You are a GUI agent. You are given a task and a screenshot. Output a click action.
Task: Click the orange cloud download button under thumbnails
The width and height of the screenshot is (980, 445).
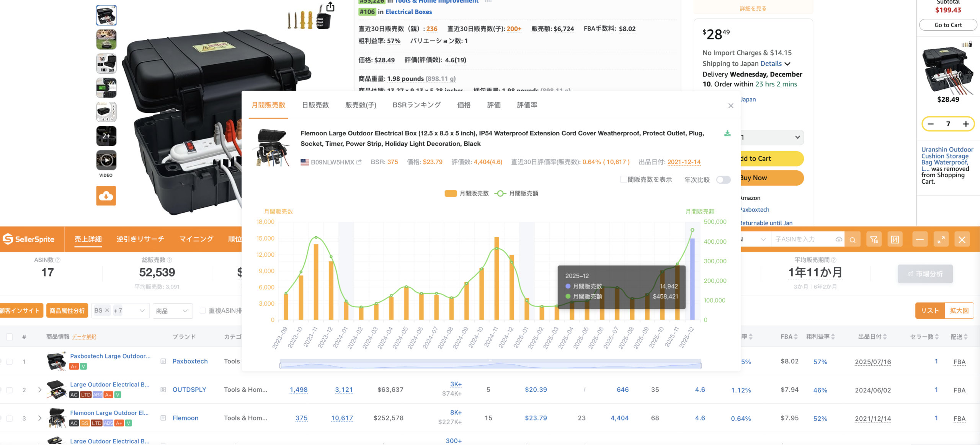[x=106, y=196]
